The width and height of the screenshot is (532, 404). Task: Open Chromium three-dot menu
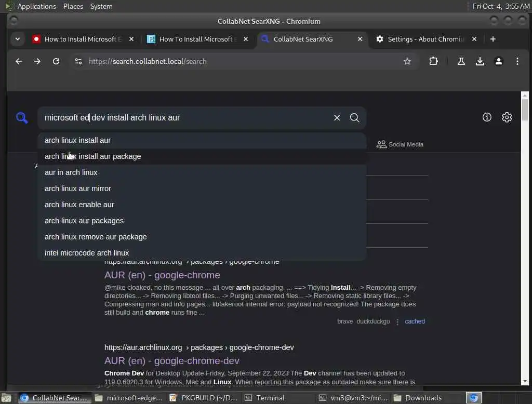pos(517,61)
